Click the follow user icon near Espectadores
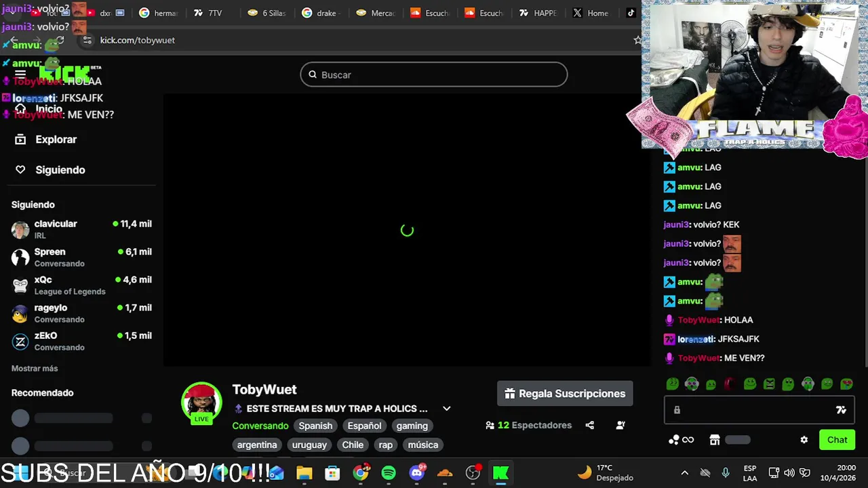Viewport: 868px width, 488px height. pos(620,426)
